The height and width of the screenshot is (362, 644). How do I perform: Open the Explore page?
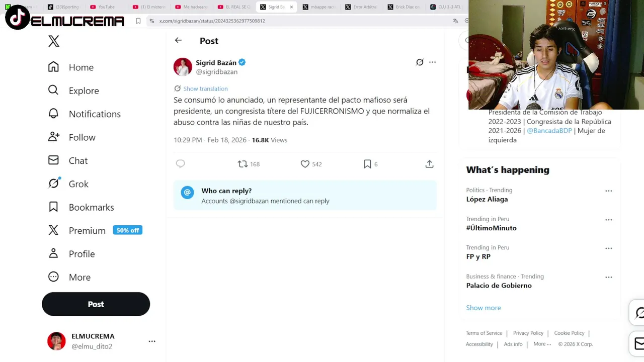pyautogui.click(x=84, y=90)
